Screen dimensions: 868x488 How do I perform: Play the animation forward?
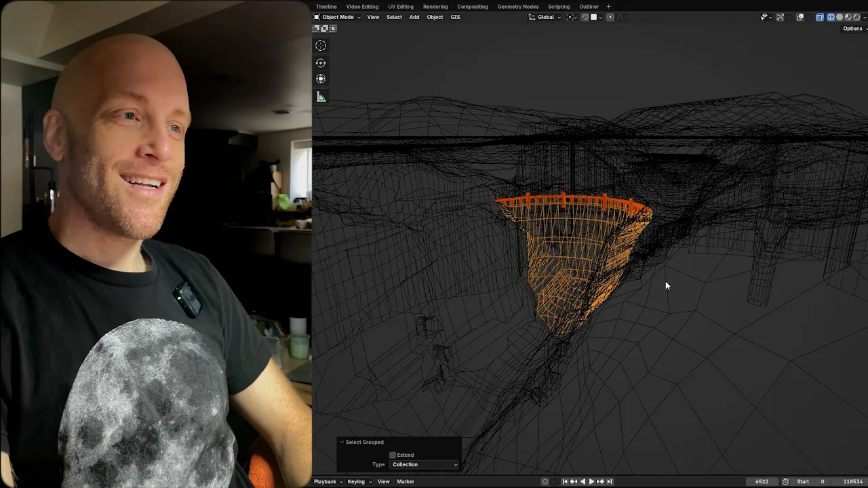[591, 481]
